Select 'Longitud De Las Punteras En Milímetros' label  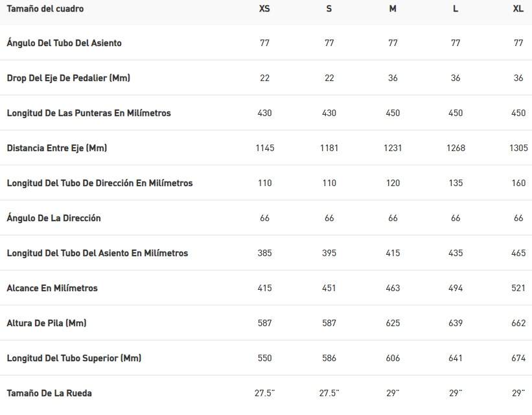click(x=89, y=113)
